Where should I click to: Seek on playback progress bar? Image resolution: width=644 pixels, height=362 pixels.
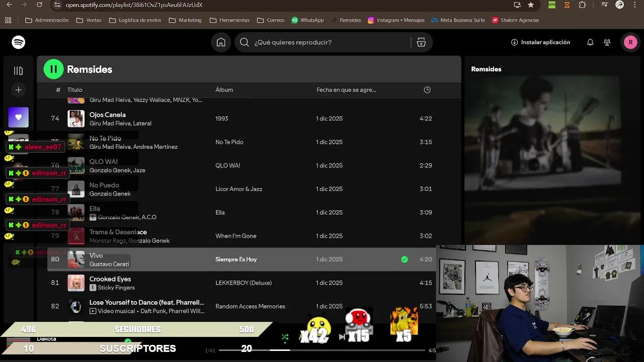[322, 350]
